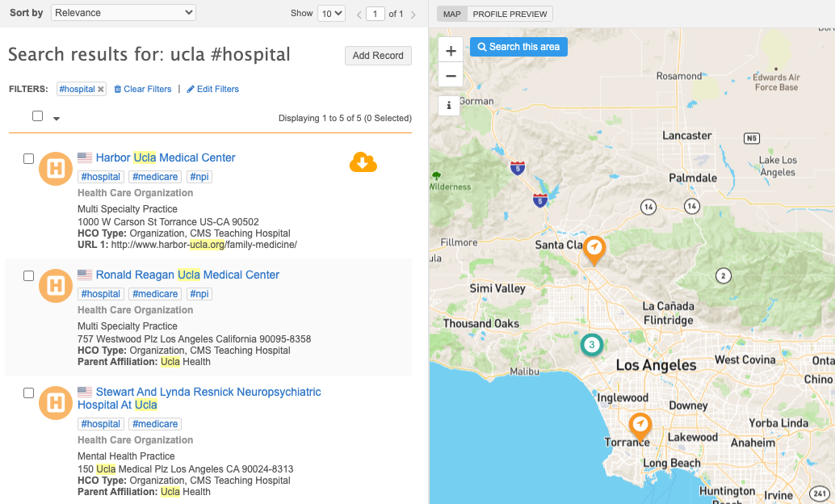This screenshot has height=504, width=835.
Task: Click the page number input field
Action: point(376,14)
